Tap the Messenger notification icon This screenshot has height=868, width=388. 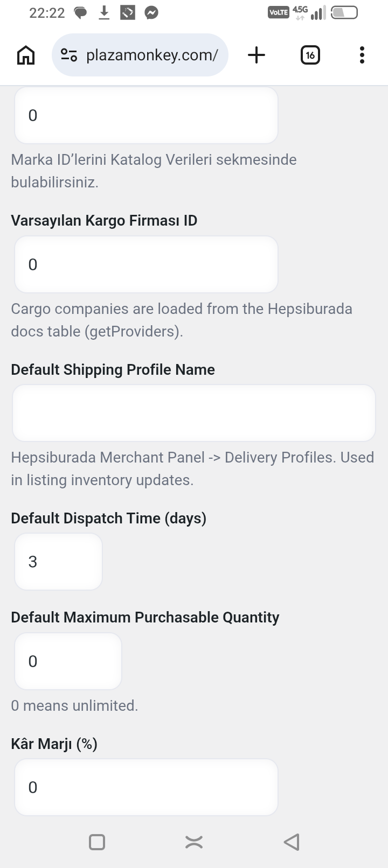tap(151, 12)
